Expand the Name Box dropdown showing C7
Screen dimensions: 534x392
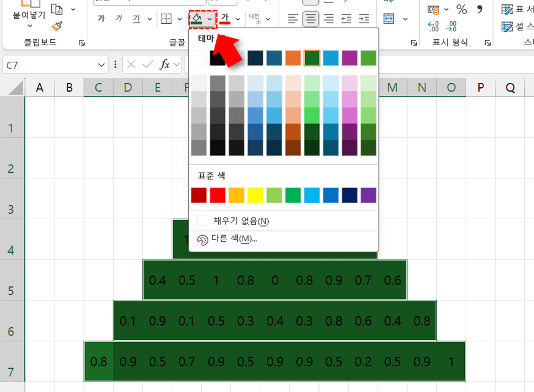pos(101,64)
